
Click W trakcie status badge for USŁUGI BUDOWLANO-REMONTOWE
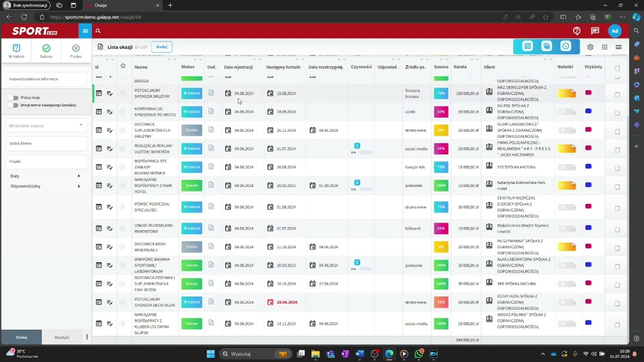point(192,228)
